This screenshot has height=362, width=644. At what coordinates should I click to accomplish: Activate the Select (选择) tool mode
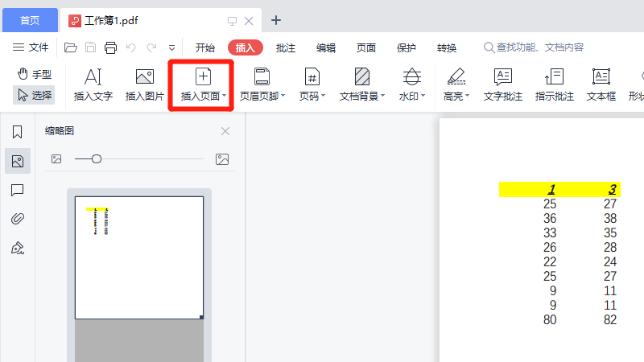[x=34, y=95]
